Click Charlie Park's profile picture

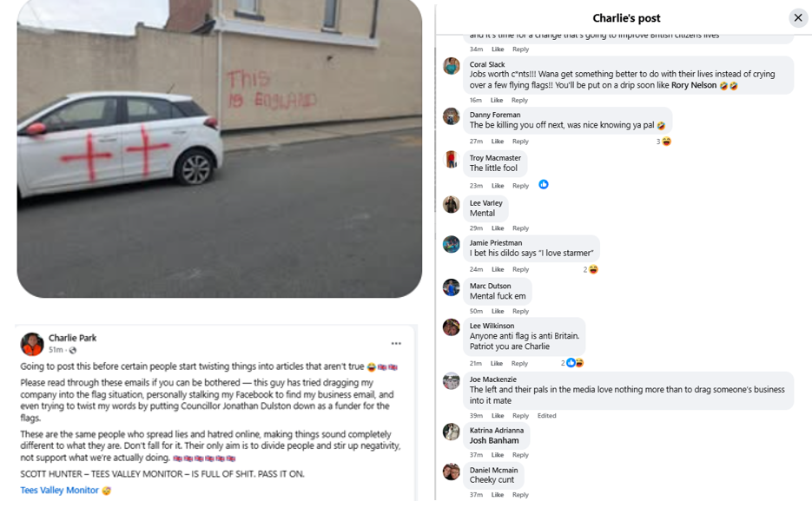click(32, 344)
